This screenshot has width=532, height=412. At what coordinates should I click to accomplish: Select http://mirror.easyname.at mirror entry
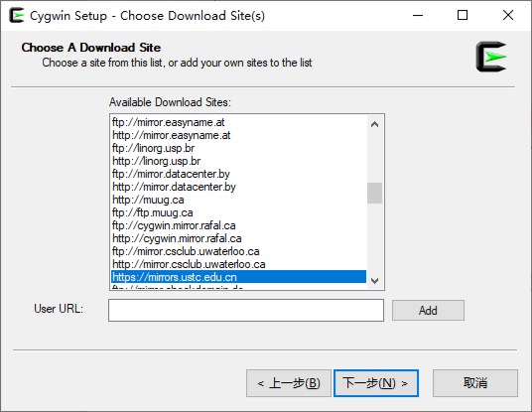[238, 135]
